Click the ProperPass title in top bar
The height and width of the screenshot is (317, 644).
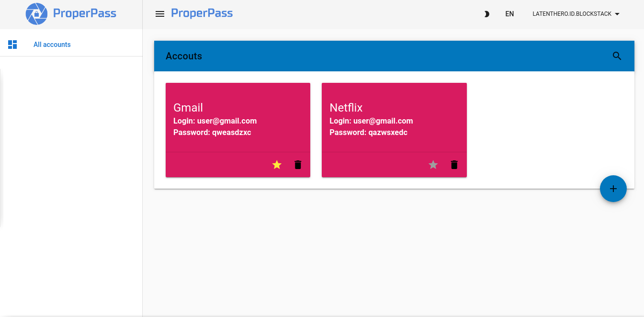point(202,13)
